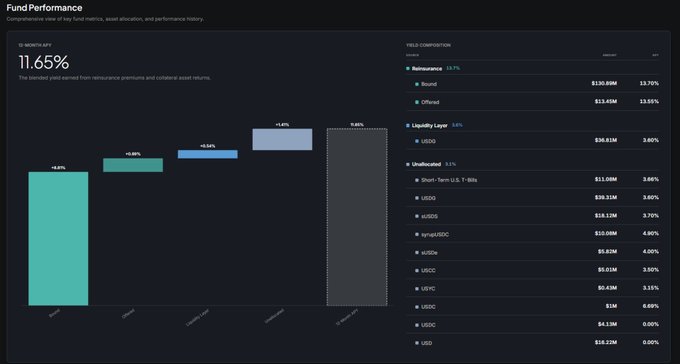Click the Amount column header

[x=610, y=55]
